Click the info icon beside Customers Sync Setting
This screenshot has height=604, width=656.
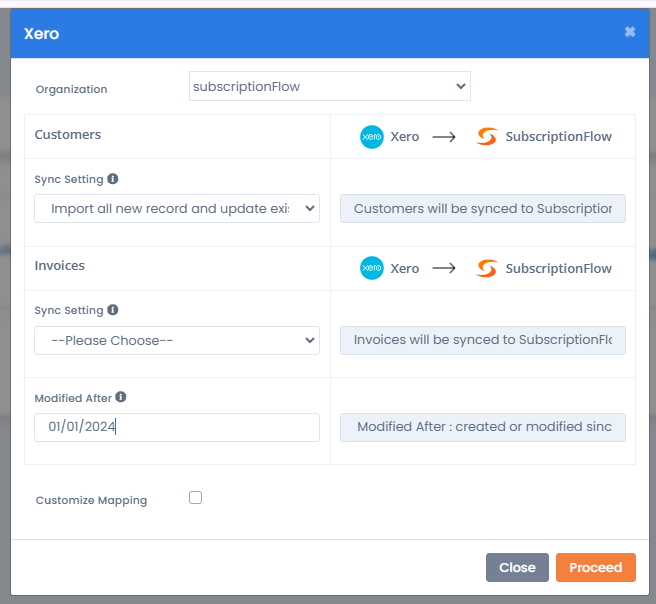click(113, 179)
